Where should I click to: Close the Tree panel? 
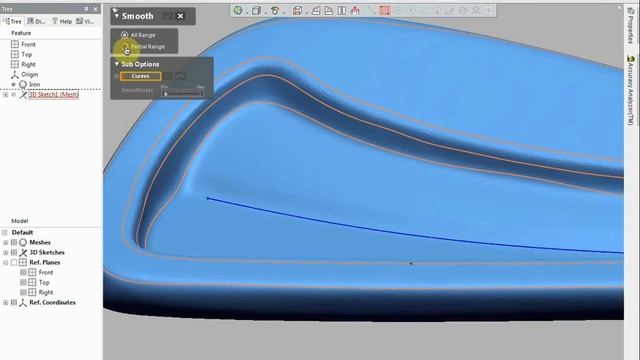tap(96, 9)
